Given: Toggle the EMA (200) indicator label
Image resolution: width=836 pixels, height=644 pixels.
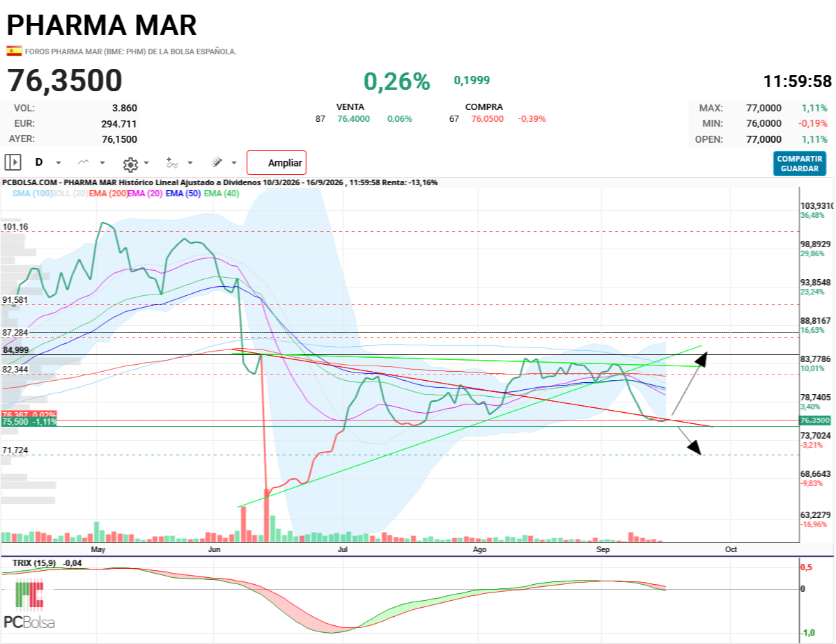Looking at the screenshot, I should [x=108, y=194].
